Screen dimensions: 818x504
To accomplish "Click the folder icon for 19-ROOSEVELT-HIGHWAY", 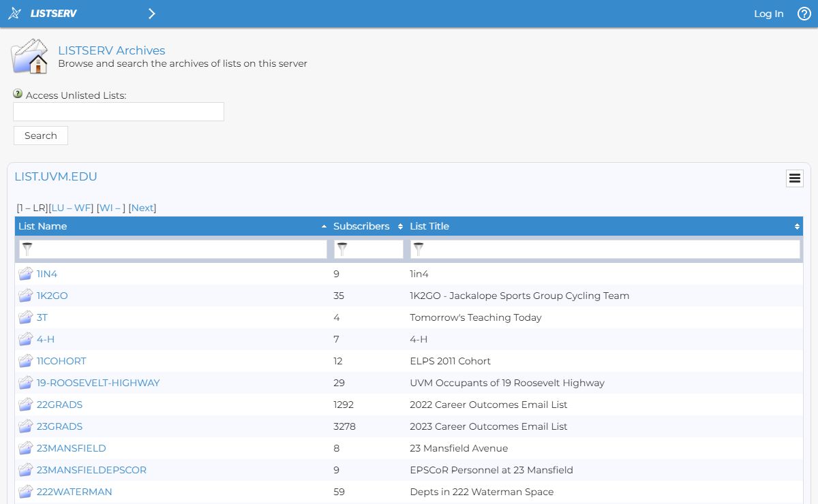I will (x=26, y=383).
